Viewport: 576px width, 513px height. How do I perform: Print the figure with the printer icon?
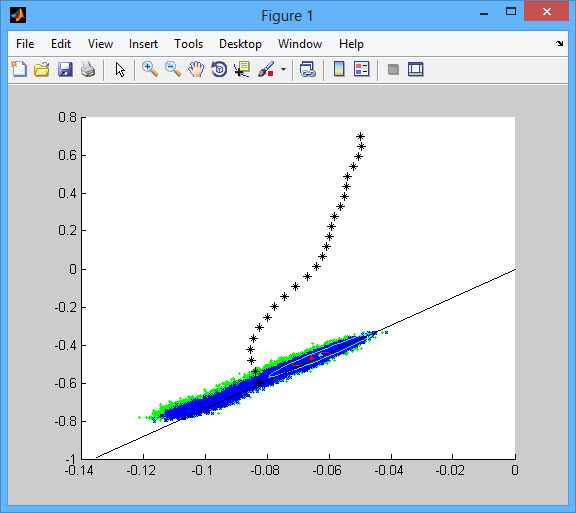88,69
